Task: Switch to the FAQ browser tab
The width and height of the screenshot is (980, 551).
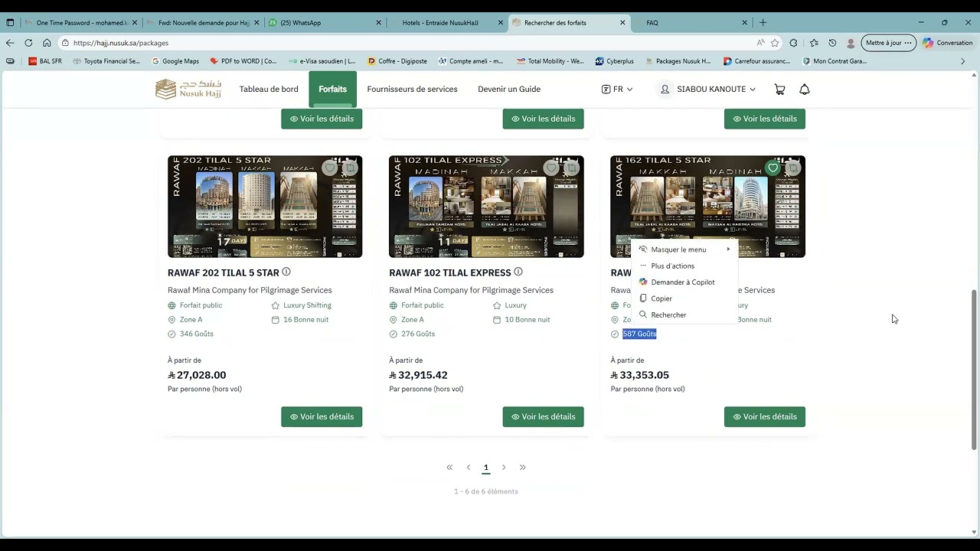Action: pos(691,23)
